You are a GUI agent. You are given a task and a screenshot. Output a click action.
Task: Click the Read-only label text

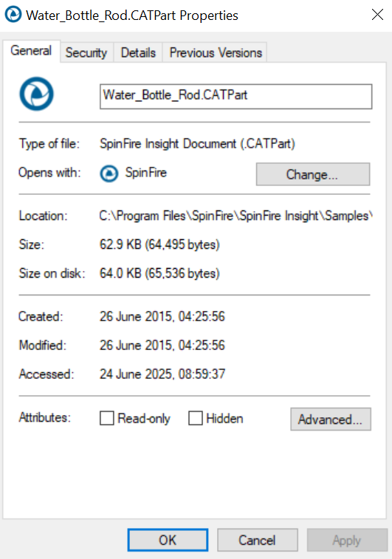[x=144, y=418]
